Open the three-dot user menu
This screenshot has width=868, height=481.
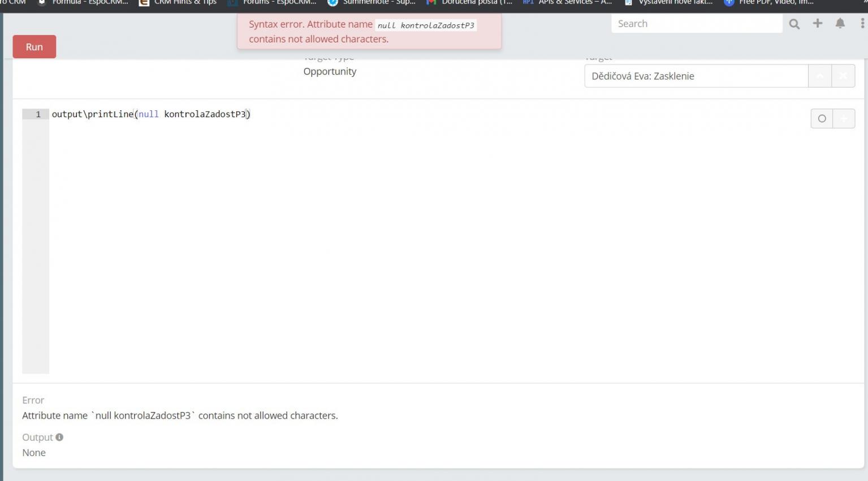862,23
